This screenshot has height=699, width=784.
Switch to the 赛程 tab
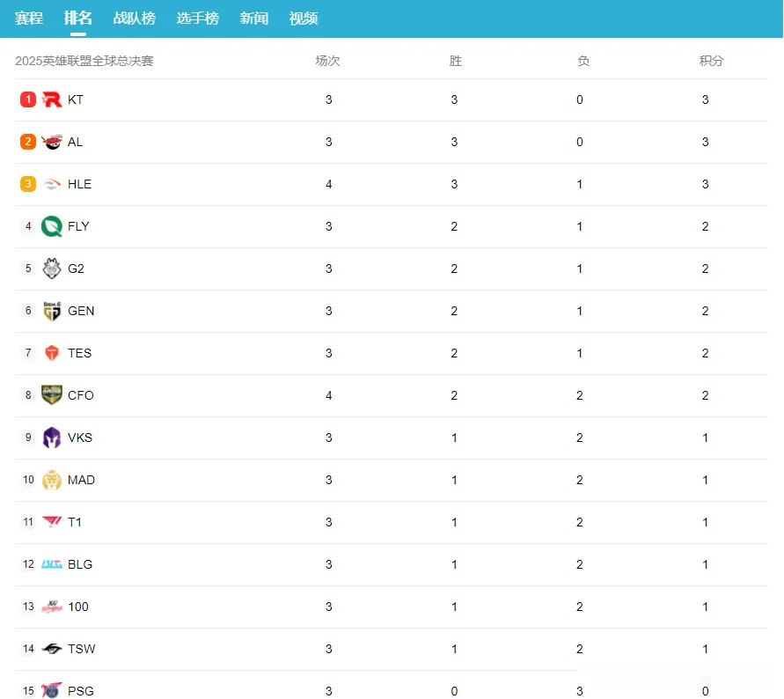pos(29,18)
